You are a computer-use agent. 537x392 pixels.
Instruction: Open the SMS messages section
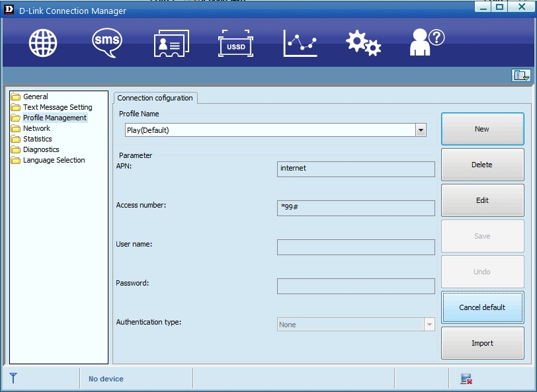pyautogui.click(x=107, y=43)
